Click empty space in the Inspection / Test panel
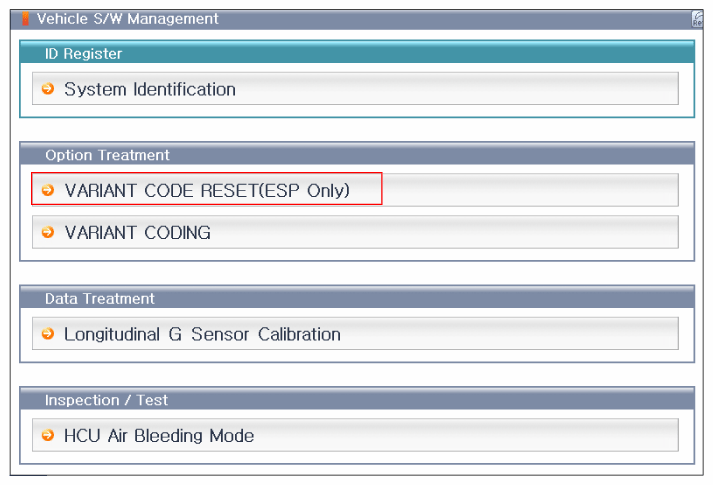The image size is (713, 485). click(356, 459)
